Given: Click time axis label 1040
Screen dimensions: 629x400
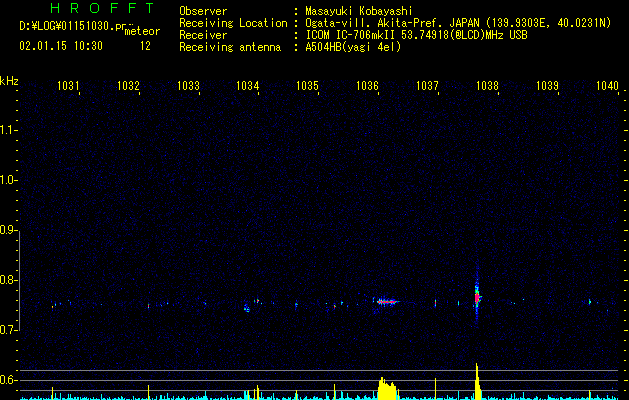Looking at the screenshot, I should pos(607,86).
